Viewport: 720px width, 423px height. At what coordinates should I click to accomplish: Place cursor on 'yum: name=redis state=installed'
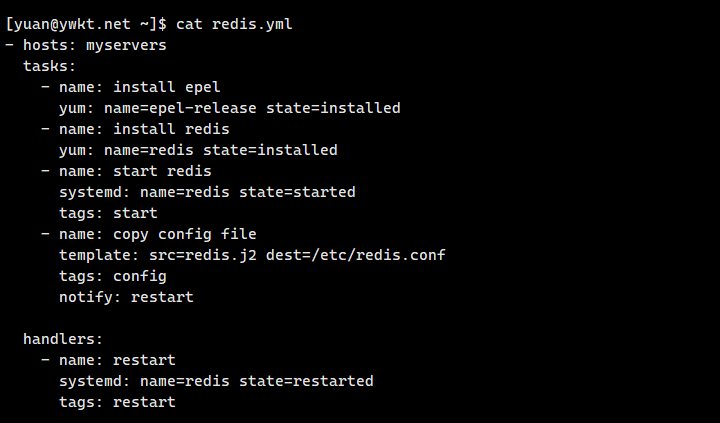click(x=198, y=150)
